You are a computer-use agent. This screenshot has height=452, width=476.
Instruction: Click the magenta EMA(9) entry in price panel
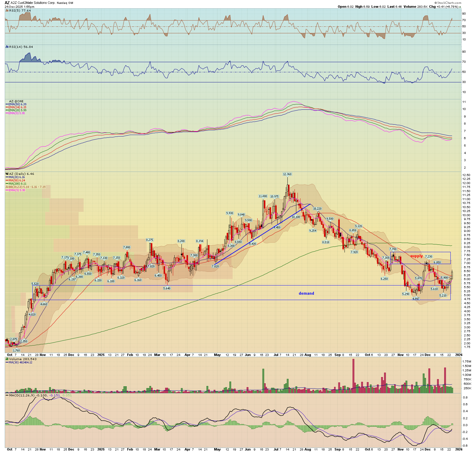click(x=17, y=190)
